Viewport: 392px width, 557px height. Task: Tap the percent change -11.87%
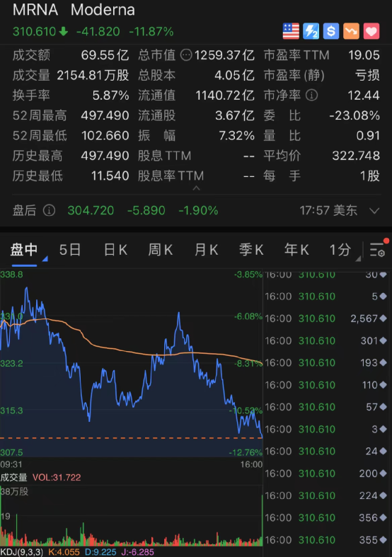(151, 32)
